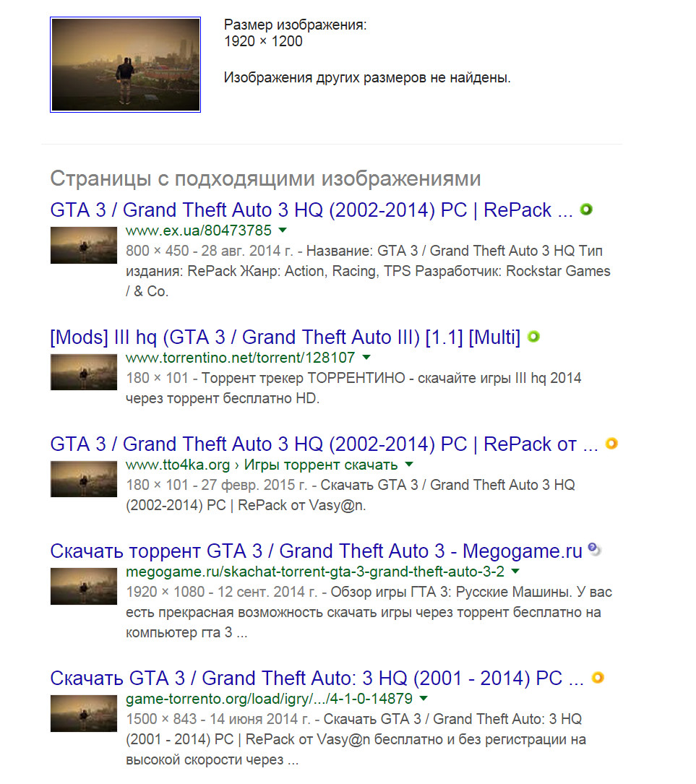Click green rating icon beside [Mods] III hq

pyautogui.click(x=533, y=337)
